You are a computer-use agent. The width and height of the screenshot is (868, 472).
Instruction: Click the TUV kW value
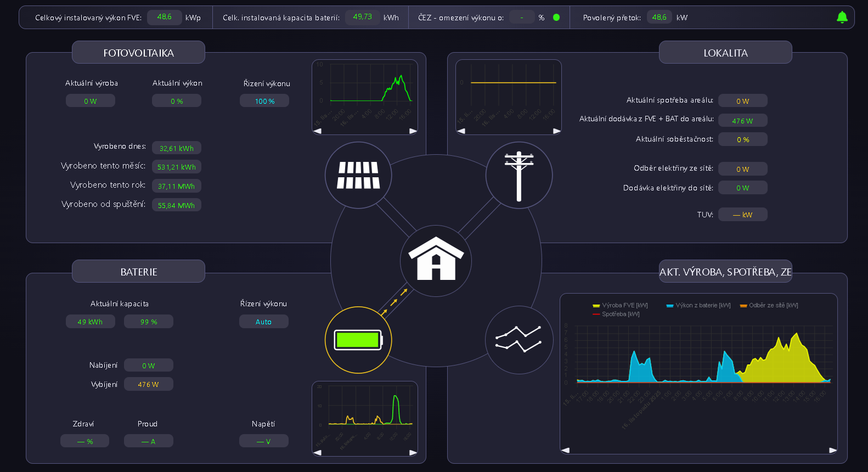743,215
